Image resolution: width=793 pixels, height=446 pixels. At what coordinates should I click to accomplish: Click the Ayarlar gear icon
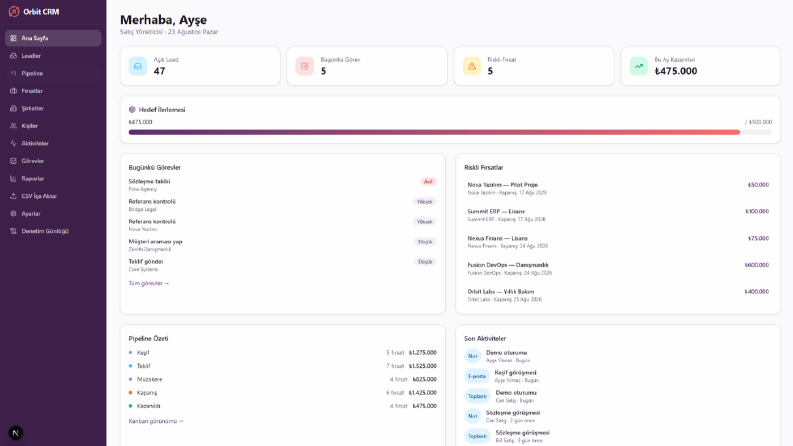tap(13, 213)
